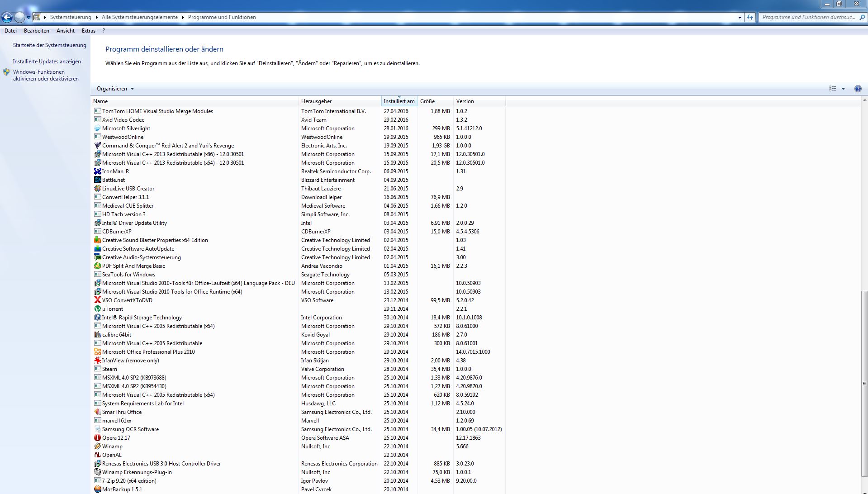Open the view options dropdown arrow
Image resolution: width=868 pixels, height=494 pixels.
(843, 89)
